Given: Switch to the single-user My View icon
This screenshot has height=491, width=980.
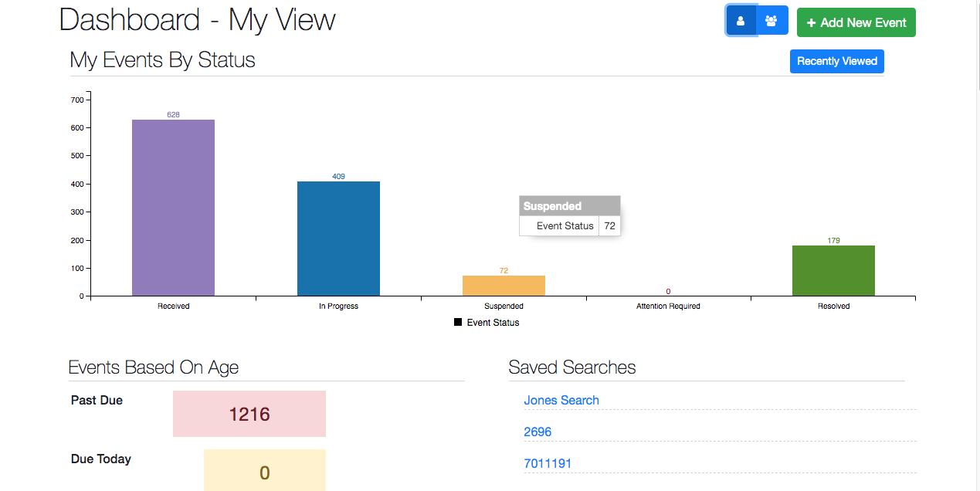Looking at the screenshot, I should click(741, 21).
